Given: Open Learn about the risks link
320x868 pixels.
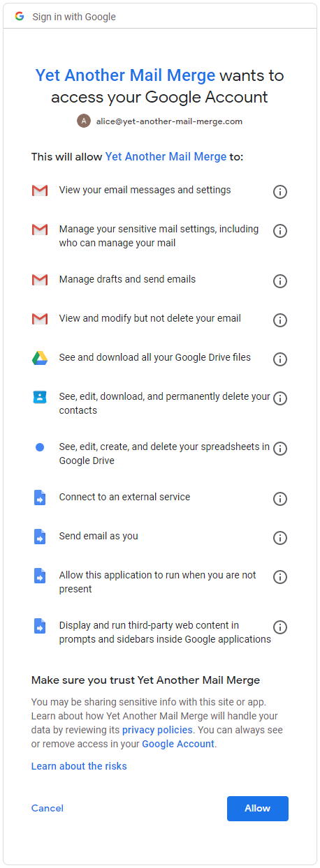Looking at the screenshot, I should [79, 766].
